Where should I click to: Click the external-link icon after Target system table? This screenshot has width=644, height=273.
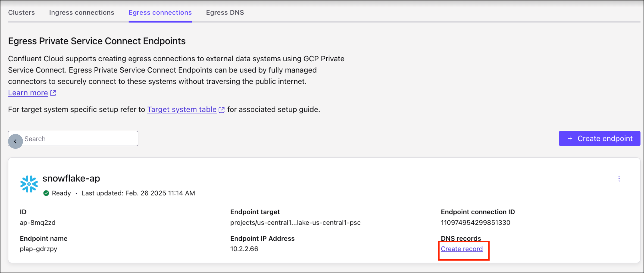[222, 110]
